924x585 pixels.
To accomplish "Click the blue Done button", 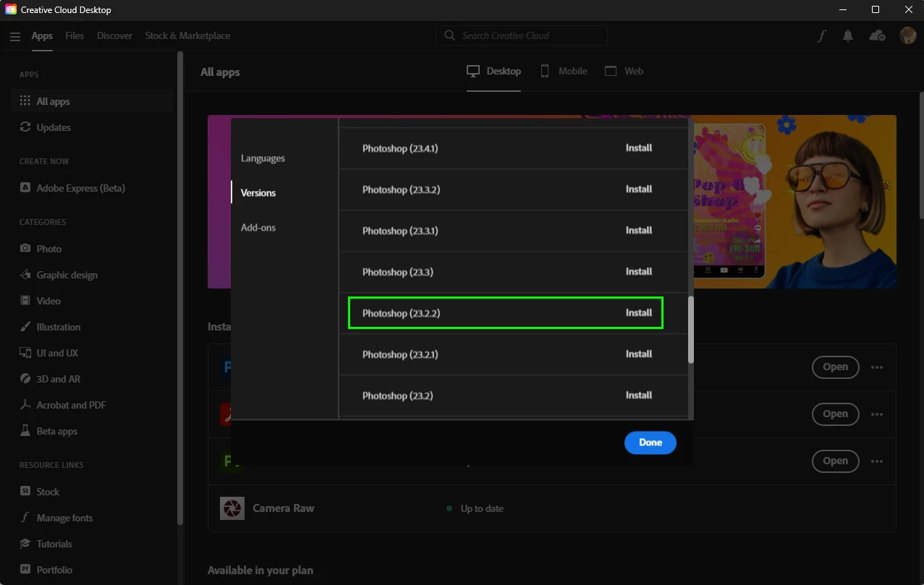I will tap(650, 443).
